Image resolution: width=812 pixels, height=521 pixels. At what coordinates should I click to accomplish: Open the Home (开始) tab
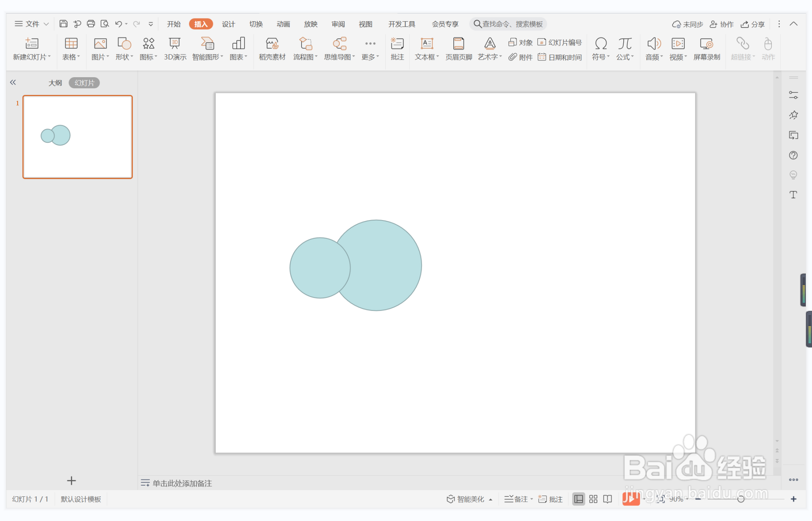174,24
